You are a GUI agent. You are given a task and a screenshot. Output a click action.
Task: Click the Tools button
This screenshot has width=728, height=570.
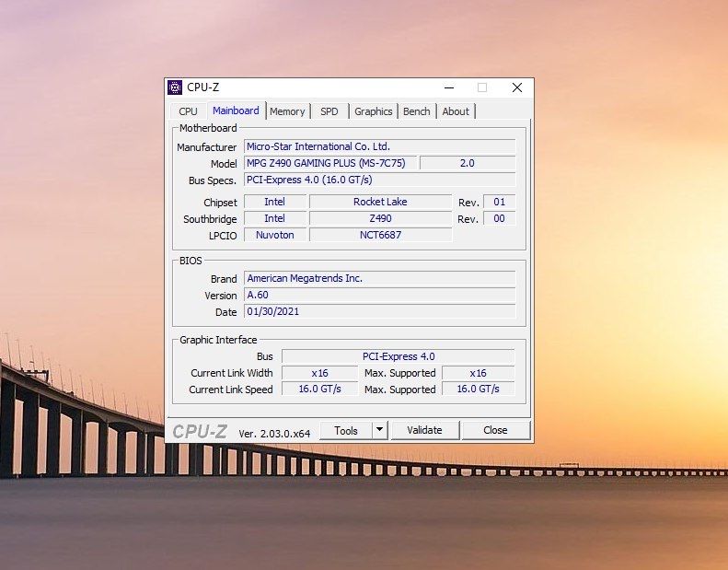(346, 431)
